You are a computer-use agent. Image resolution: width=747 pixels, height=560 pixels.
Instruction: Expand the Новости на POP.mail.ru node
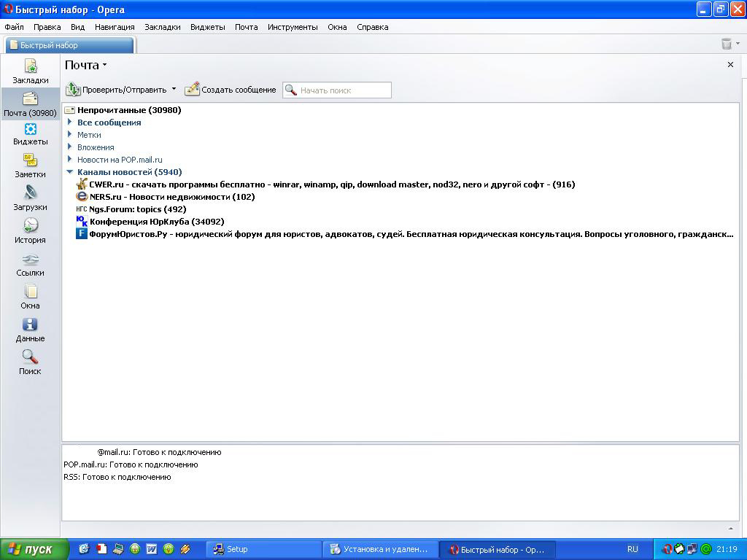[x=69, y=159]
